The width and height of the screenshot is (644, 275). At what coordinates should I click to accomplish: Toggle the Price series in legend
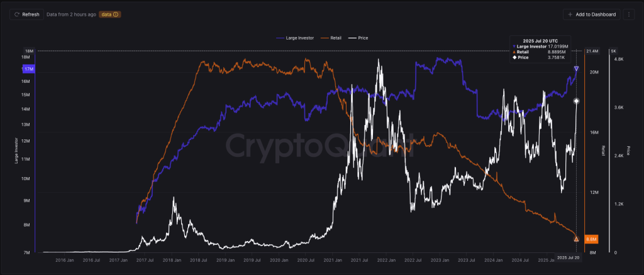[x=358, y=38]
